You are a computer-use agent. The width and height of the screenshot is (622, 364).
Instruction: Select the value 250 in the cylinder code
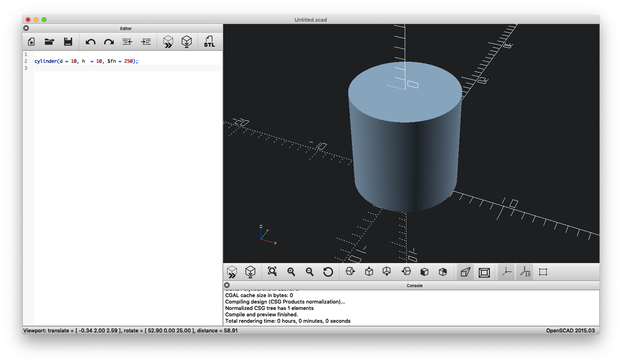pyautogui.click(x=127, y=61)
